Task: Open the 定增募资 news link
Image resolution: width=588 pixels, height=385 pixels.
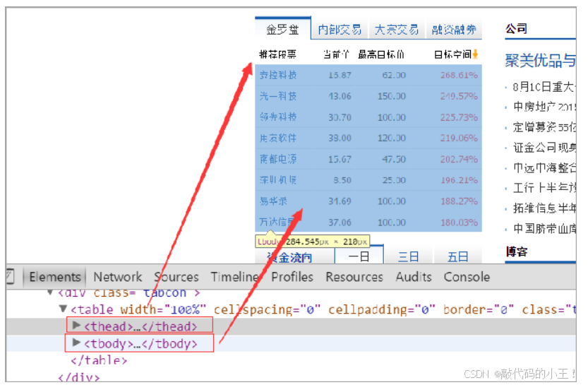Action: tap(544, 127)
